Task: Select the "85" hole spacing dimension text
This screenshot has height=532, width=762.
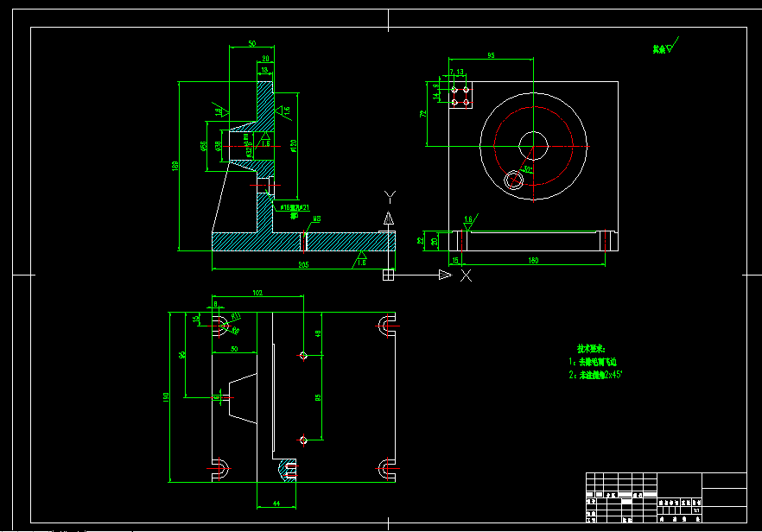Action: tap(318, 397)
